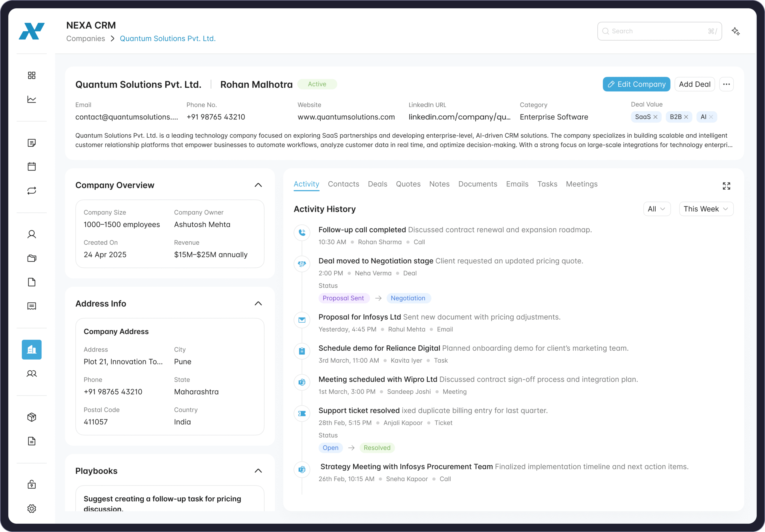Switch to the Meetings tab
Viewport: 765px width, 532px height.
point(582,184)
